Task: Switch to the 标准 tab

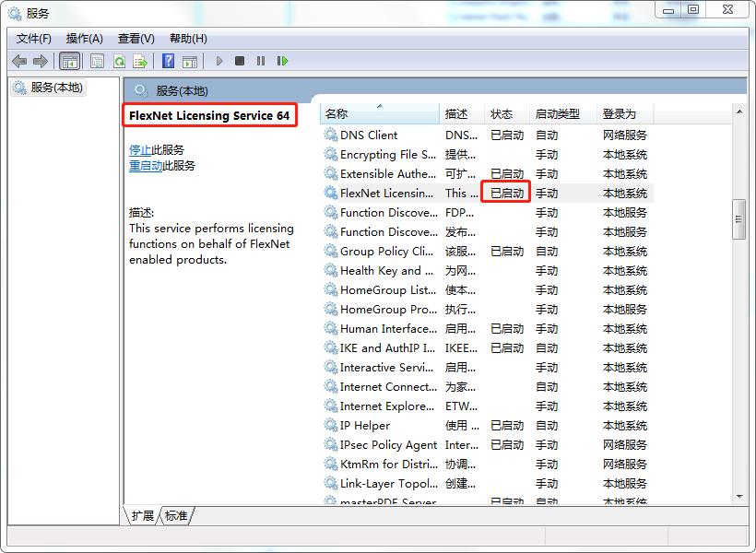Action: [175, 516]
